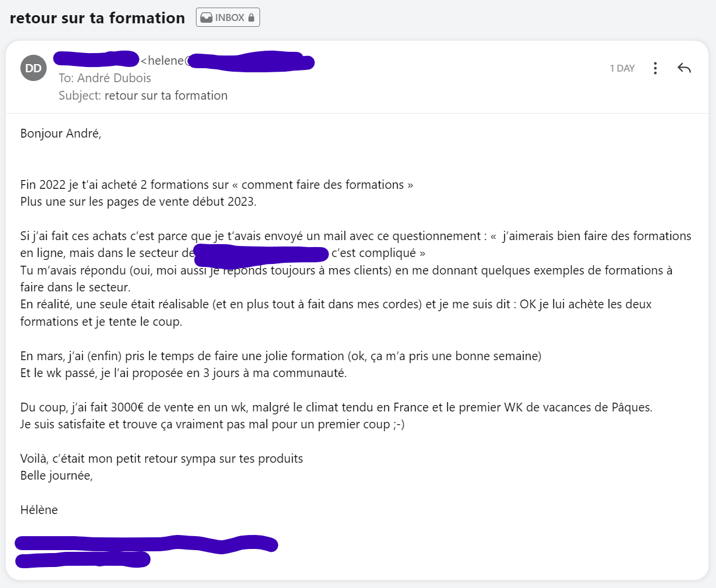Click the greeting "Bonjour André,"
The image size is (716, 588).
(x=61, y=133)
